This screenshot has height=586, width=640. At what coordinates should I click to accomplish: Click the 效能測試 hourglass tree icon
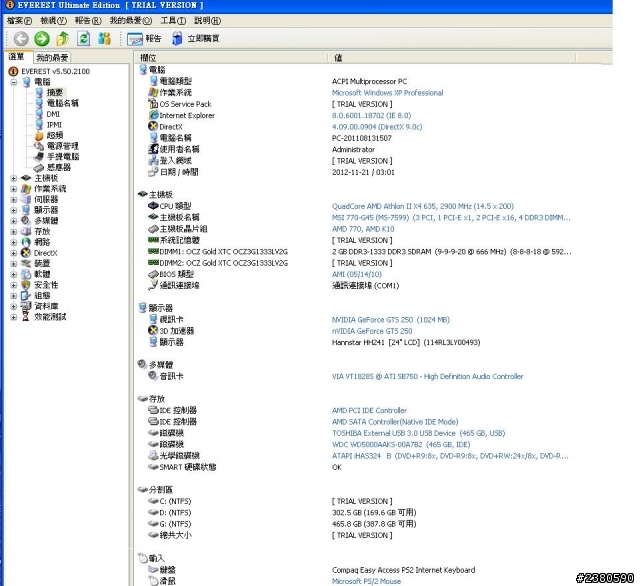pyautogui.click(x=26, y=316)
